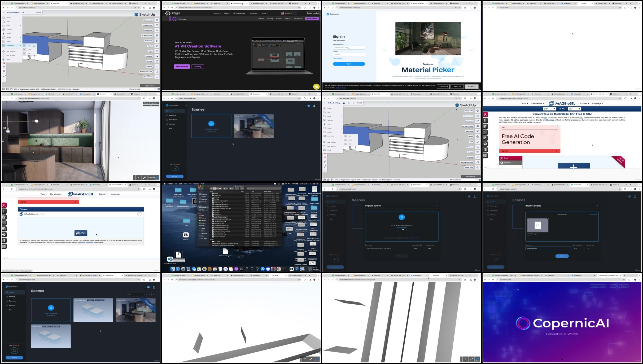The height and width of the screenshot is (364, 643).
Task: Show previous slide on Shapespark sign-in carousel
Action: tap(385, 50)
